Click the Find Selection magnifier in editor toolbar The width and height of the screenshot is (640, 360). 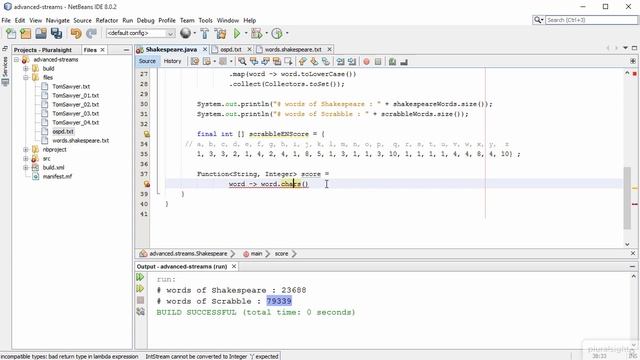[x=242, y=62]
